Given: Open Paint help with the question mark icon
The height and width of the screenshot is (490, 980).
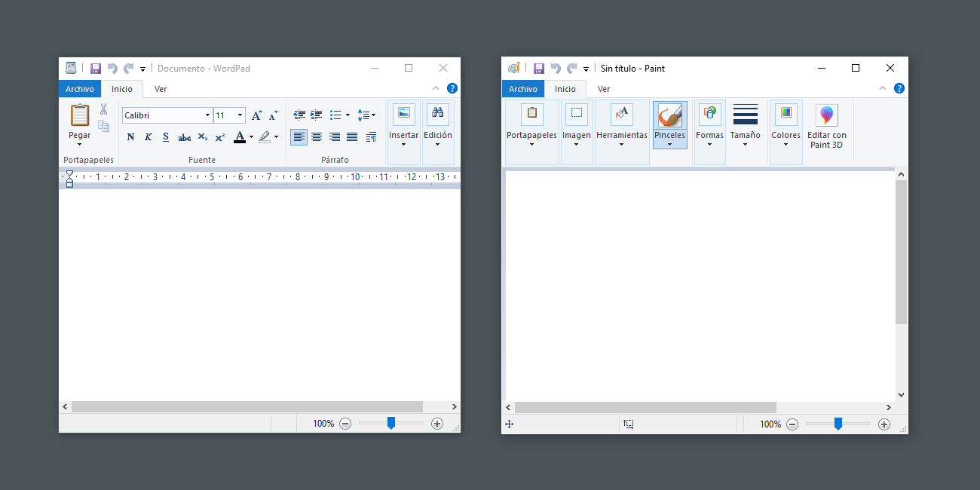Looking at the screenshot, I should 899,88.
